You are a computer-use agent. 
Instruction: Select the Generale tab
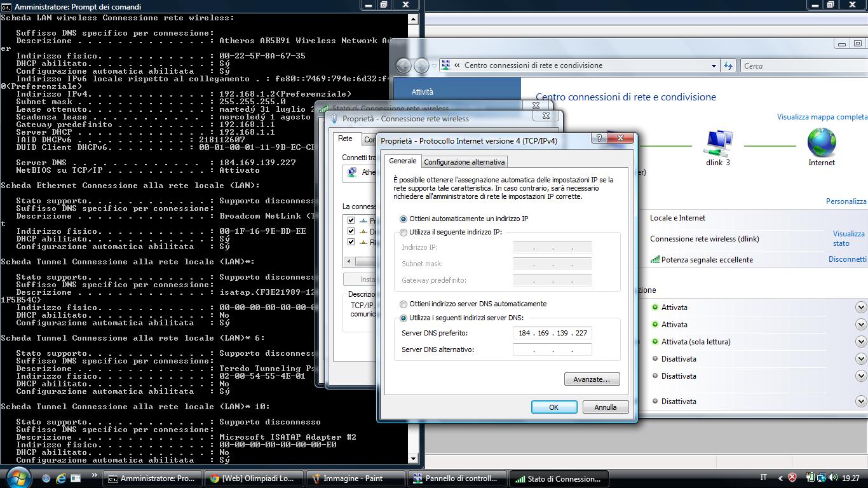tap(402, 161)
